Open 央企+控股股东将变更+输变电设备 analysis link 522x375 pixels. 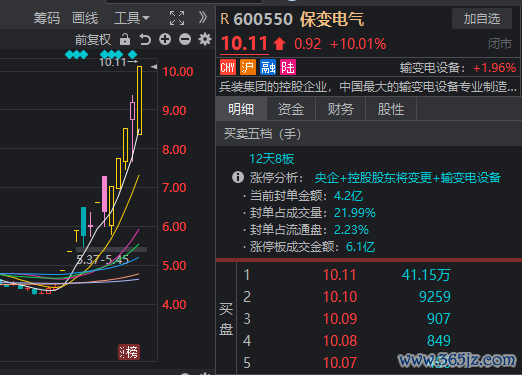pyautogui.click(x=407, y=178)
